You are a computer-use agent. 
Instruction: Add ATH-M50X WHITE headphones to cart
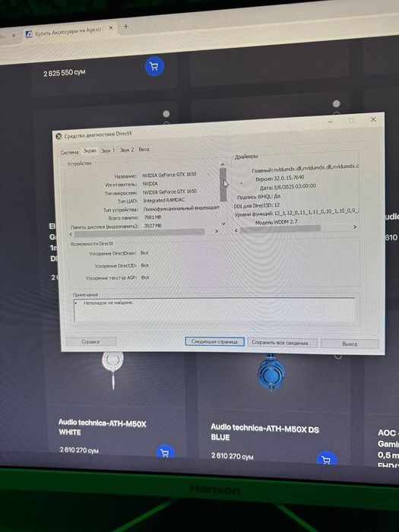point(165,453)
